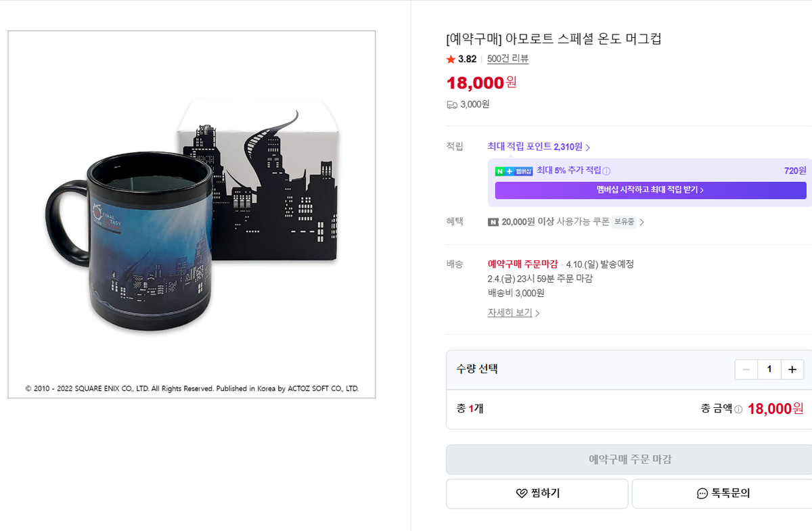Increase quantity with the plus button
The width and height of the screenshot is (812, 531).
(x=792, y=369)
